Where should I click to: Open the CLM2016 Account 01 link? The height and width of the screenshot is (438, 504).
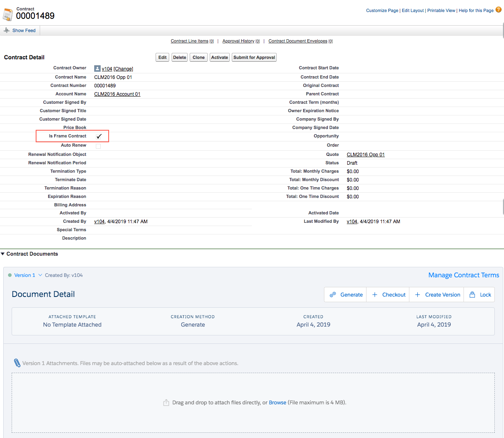117,94
